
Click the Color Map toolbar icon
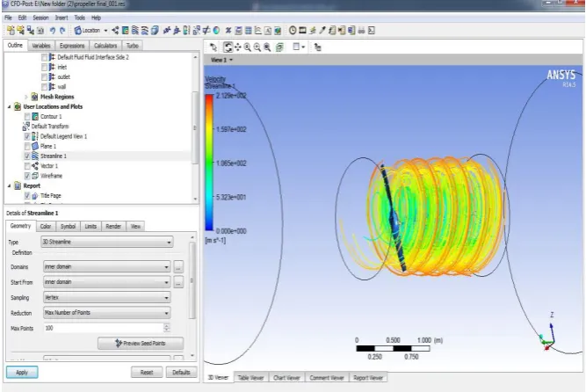pos(216,30)
